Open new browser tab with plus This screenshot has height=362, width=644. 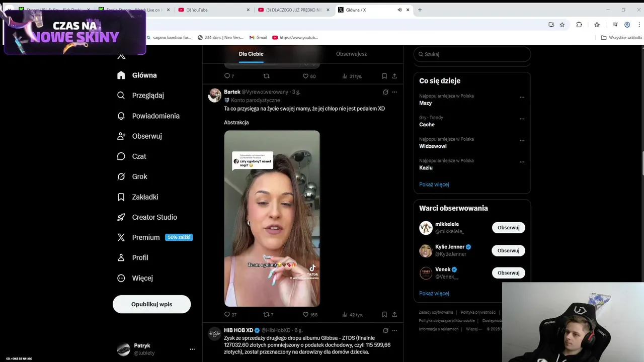(x=420, y=10)
